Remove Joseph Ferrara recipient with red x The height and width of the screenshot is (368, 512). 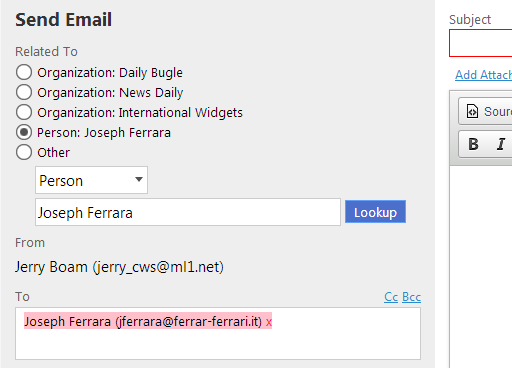[x=269, y=322]
